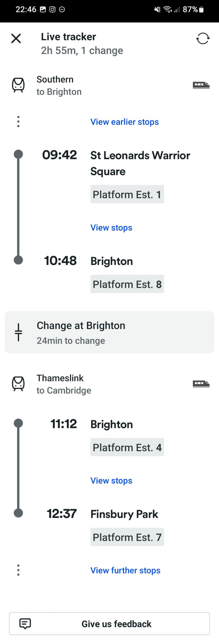
Task: Tap the Platform Est. 8 badge
Action: (127, 284)
